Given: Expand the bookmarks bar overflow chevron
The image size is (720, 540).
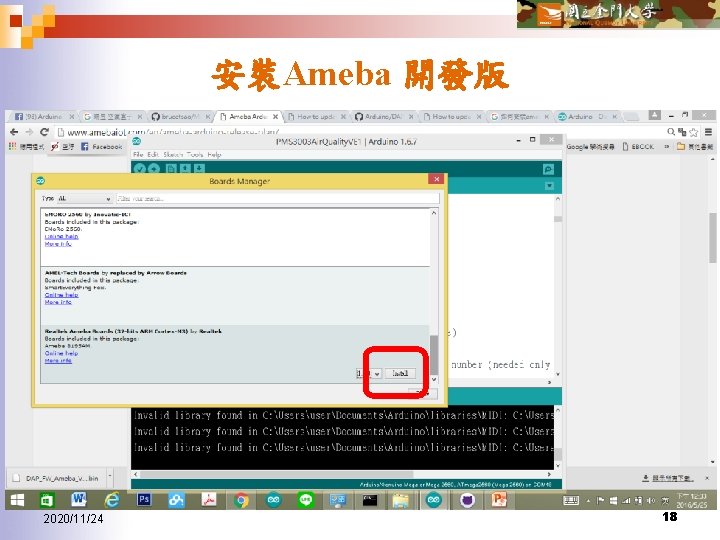Looking at the screenshot, I should [666, 146].
